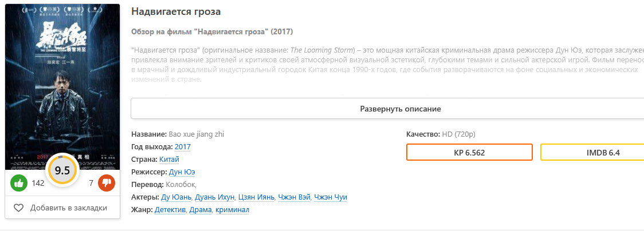The height and width of the screenshot is (231, 644).
Task: Select the Детектив genre link
Action: [x=170, y=210]
